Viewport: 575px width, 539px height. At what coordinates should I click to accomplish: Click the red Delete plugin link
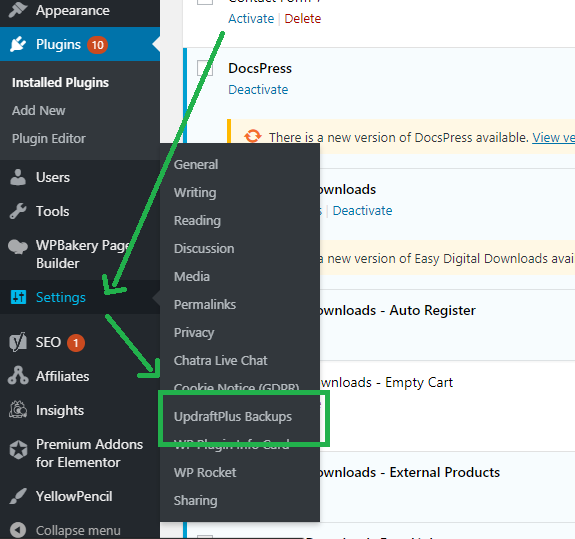click(x=303, y=18)
